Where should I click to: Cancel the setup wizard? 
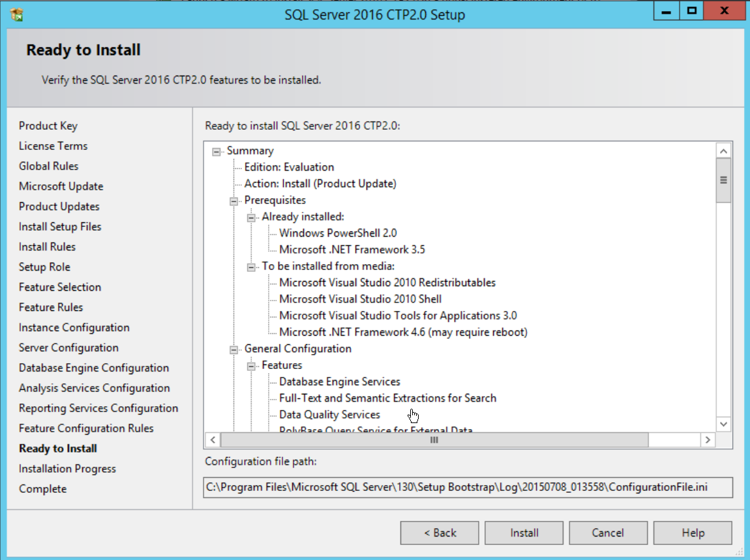[x=608, y=533]
